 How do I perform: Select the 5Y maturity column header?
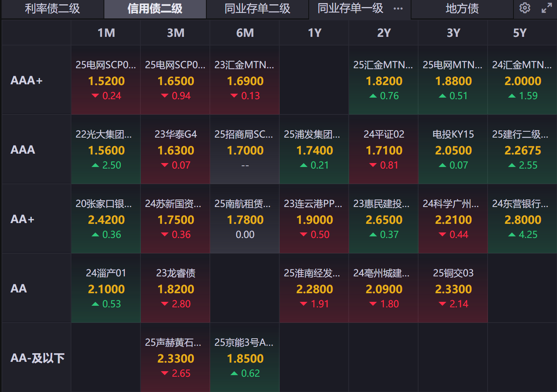pos(520,33)
